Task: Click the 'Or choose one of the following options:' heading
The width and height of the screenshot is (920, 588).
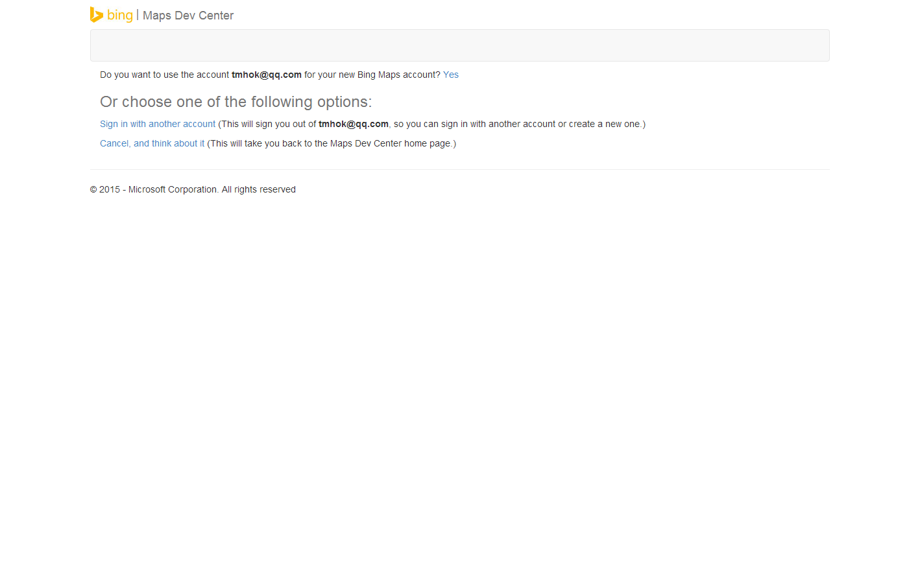Action: (236, 102)
